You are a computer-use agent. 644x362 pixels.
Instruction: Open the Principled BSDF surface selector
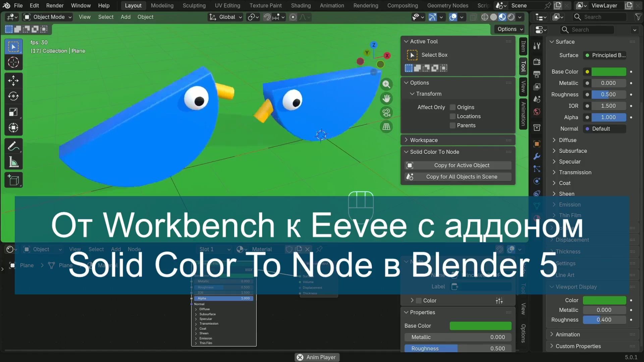605,55
